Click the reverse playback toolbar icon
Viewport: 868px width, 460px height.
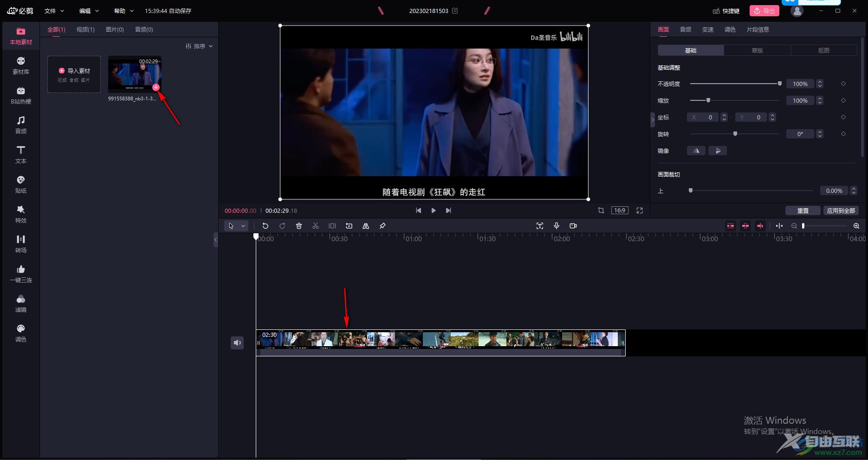(349, 226)
